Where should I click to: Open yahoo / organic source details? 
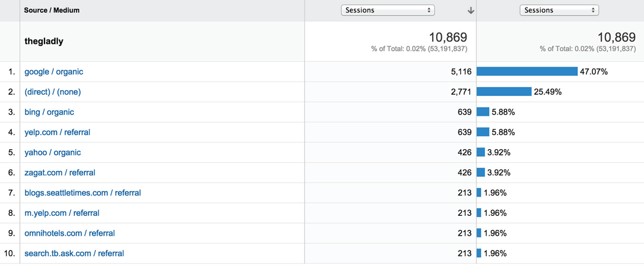53,152
